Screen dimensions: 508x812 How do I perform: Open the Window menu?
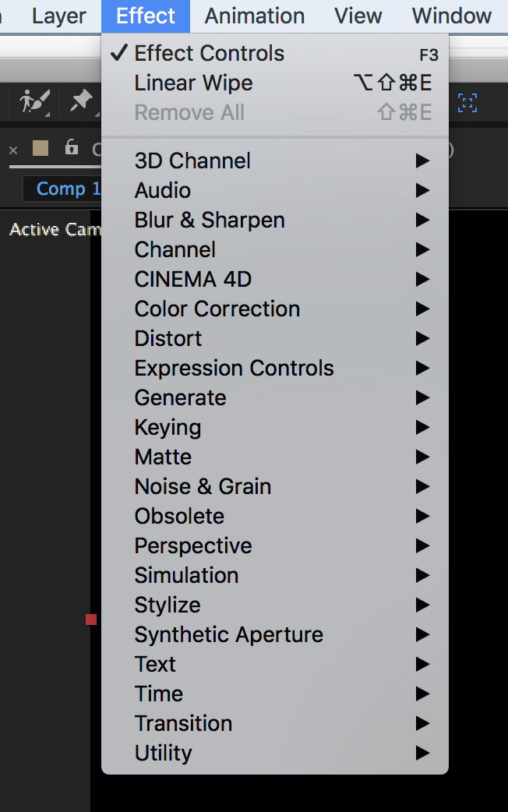point(452,16)
